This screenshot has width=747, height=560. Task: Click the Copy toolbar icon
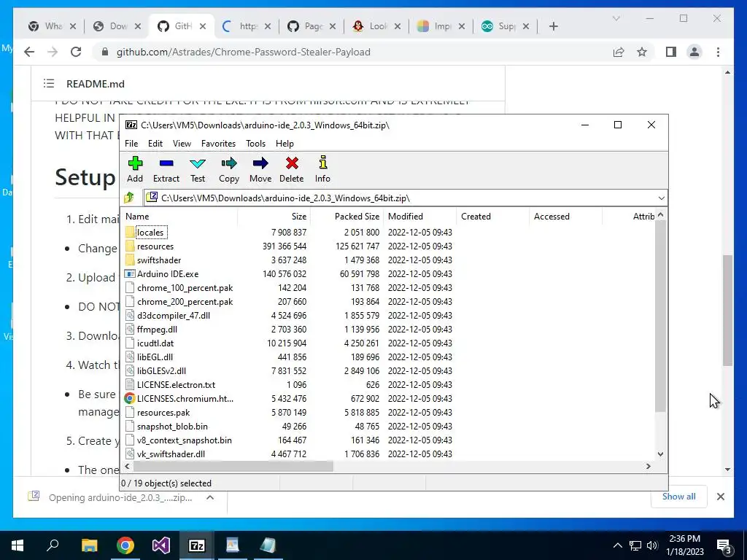click(228, 169)
